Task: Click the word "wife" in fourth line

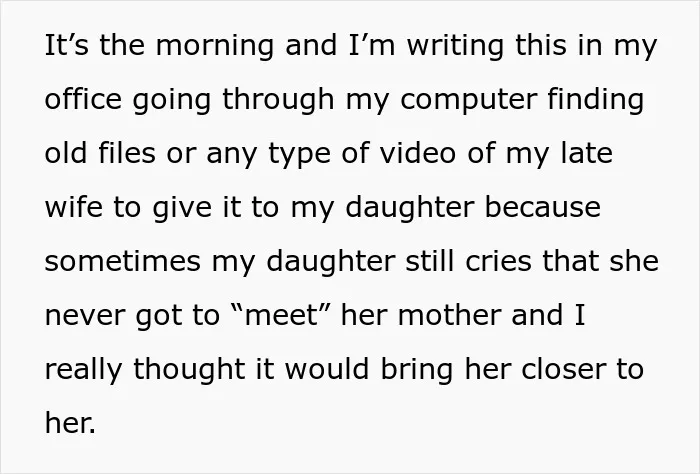Action: (74, 207)
